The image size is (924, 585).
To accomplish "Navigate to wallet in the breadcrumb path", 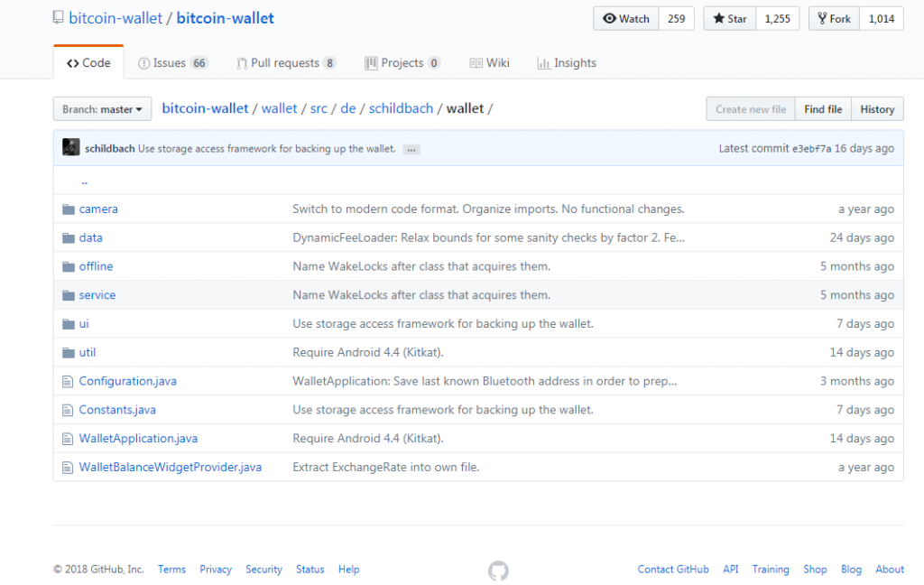I will (x=280, y=108).
